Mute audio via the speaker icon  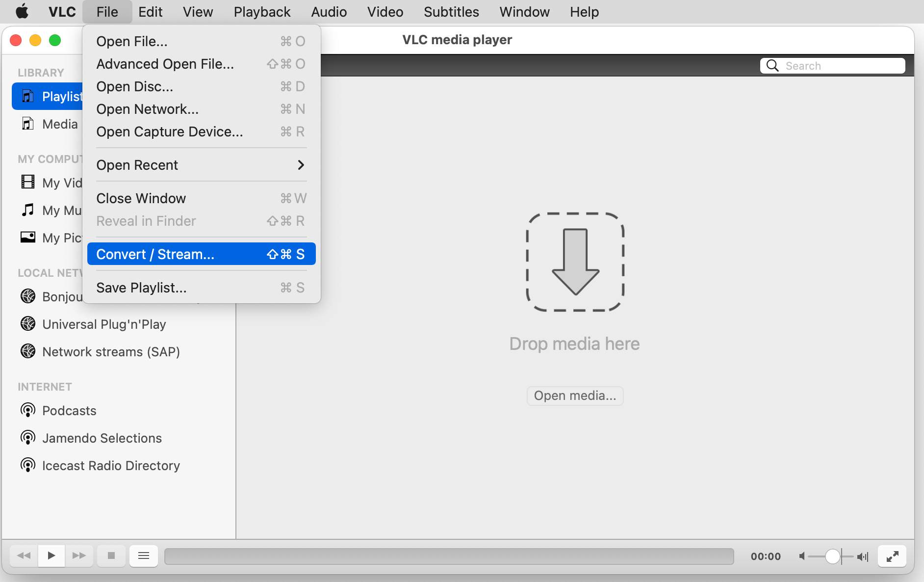tap(802, 556)
